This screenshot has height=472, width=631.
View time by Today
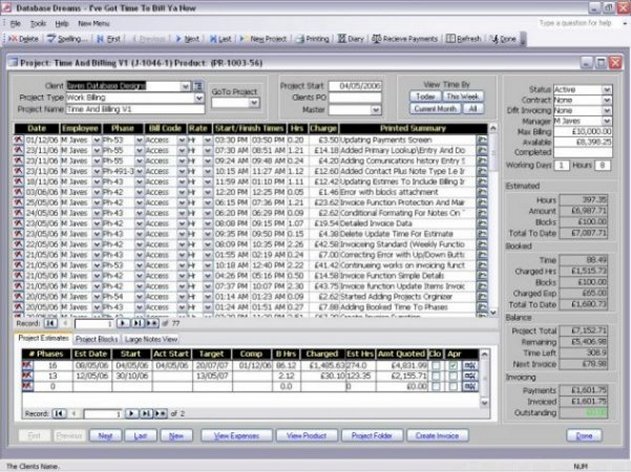click(x=425, y=97)
